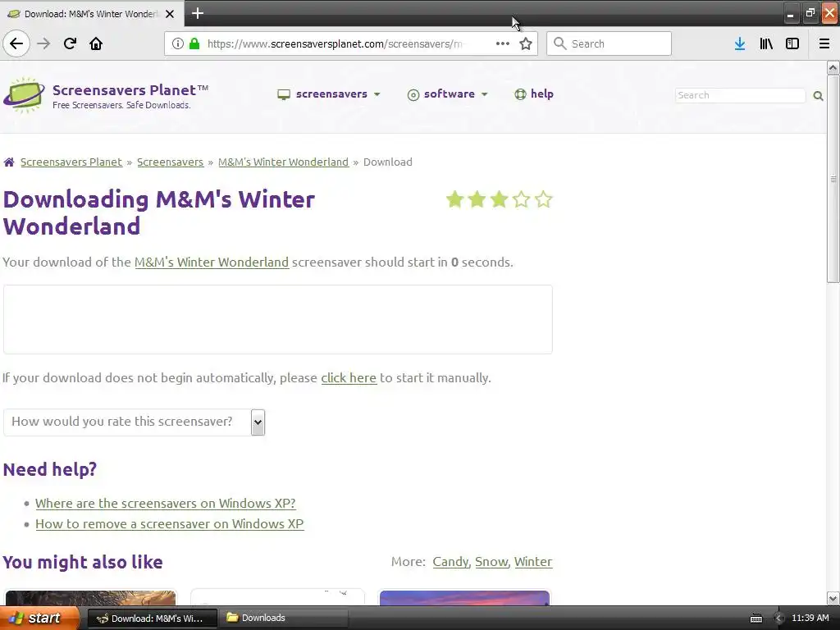This screenshot has width=840, height=630.
Task: Bookmark this page with the star
Action: (526, 43)
